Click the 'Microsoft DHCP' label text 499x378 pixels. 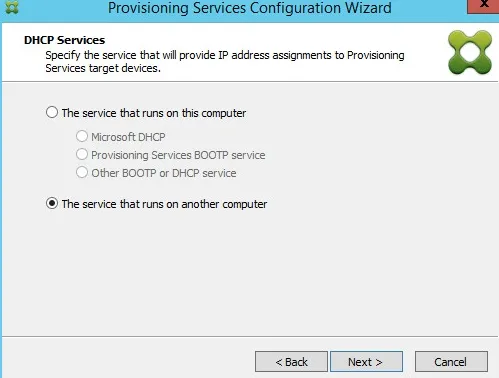coord(128,137)
